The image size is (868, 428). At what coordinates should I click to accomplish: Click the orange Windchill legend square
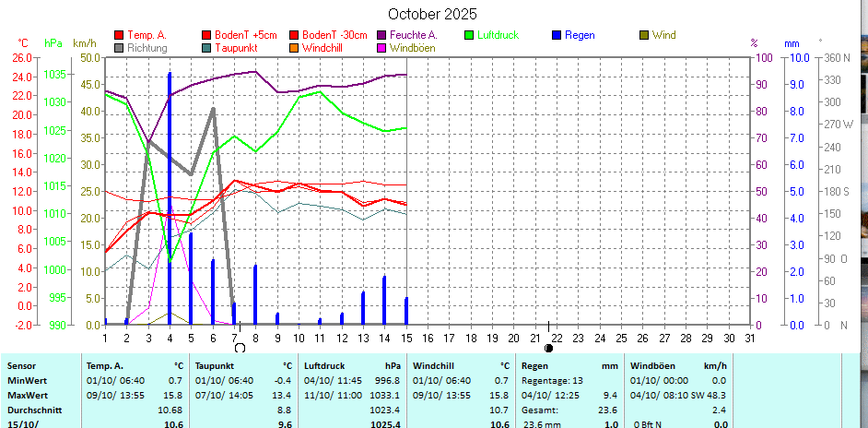pos(294,47)
